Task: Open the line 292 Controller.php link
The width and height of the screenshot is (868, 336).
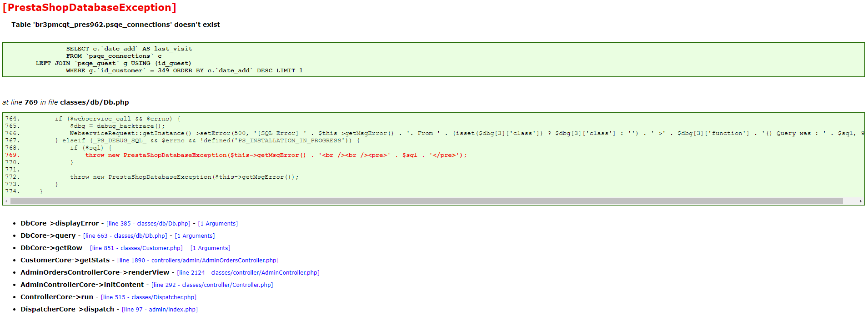Action: [212, 285]
